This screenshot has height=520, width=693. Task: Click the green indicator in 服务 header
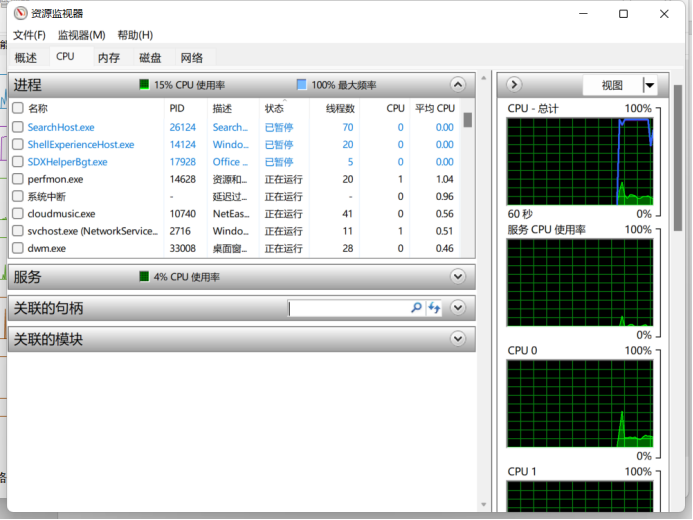pyautogui.click(x=144, y=277)
